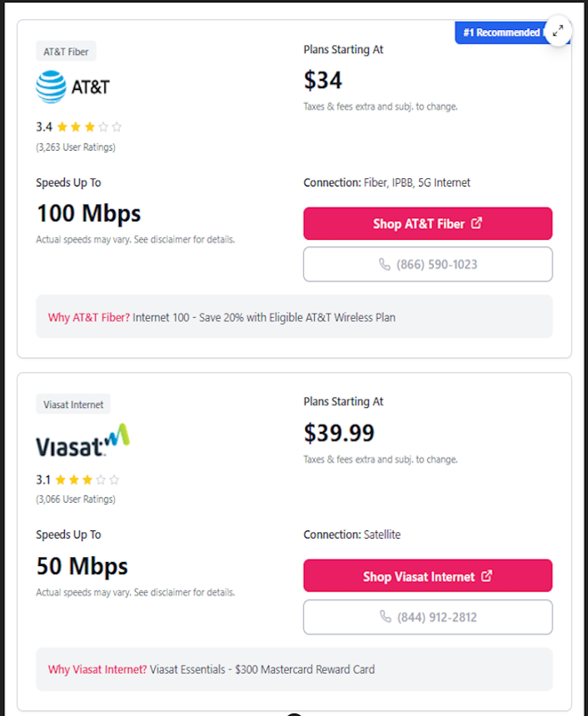Click the Why Viasat Internet? link

pyautogui.click(x=93, y=669)
